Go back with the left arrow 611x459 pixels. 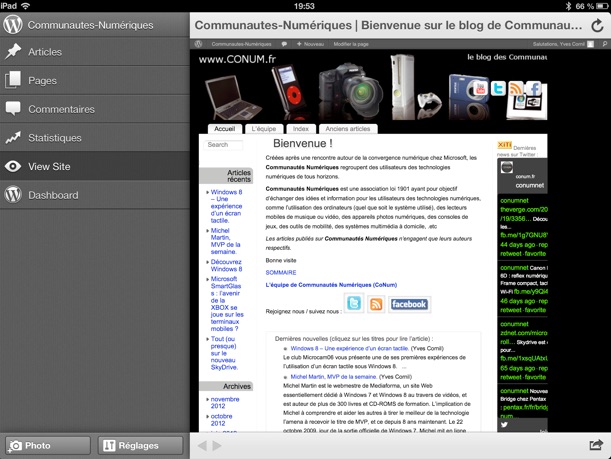(202, 445)
